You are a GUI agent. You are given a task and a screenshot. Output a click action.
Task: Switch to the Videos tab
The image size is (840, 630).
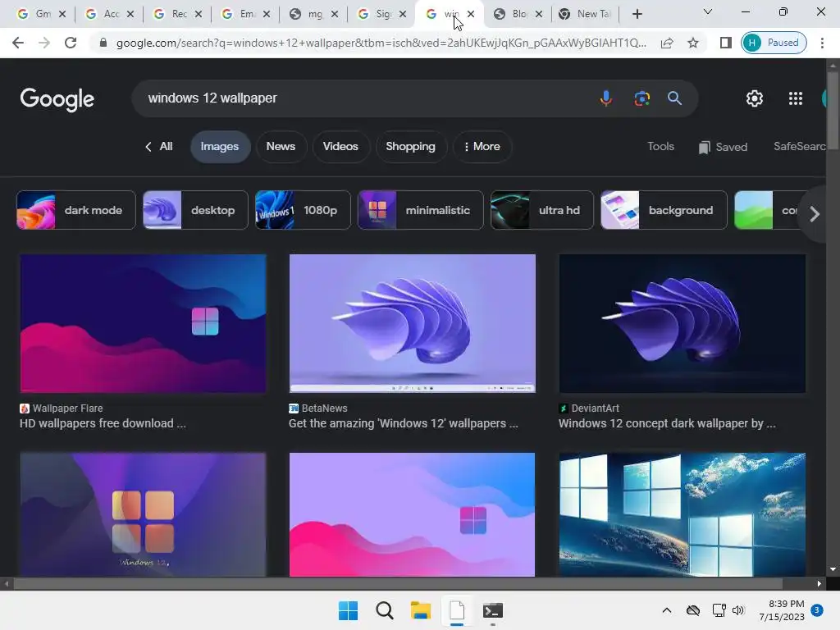[340, 146]
